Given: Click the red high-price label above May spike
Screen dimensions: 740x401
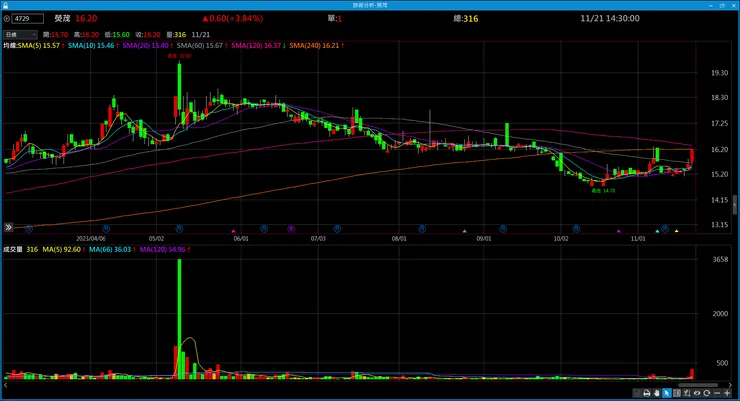Looking at the screenshot, I should (180, 56).
